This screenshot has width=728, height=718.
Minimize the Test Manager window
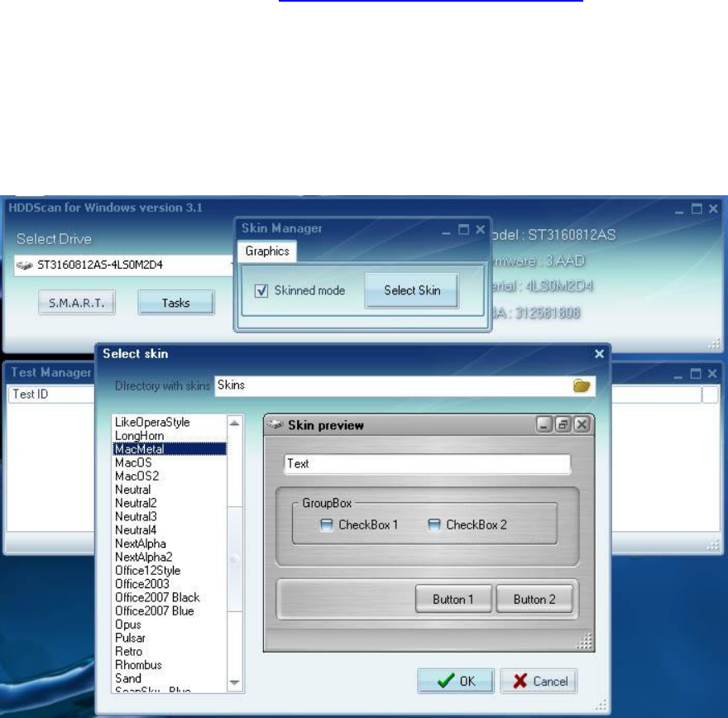click(x=678, y=376)
